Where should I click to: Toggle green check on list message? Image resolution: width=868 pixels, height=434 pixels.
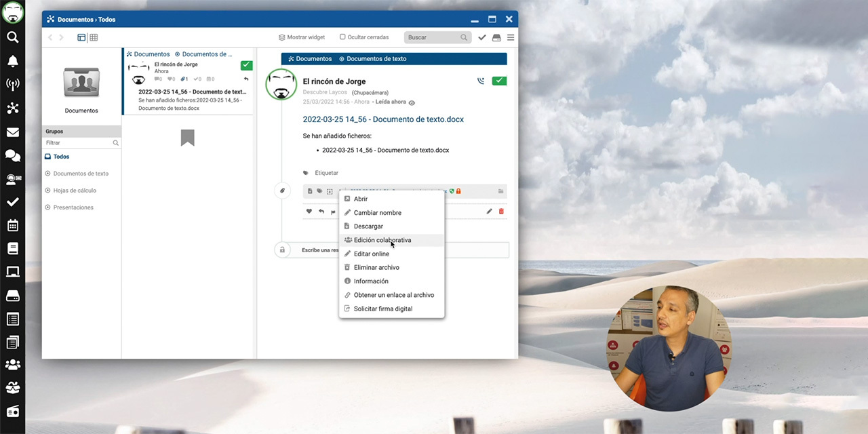tap(246, 65)
